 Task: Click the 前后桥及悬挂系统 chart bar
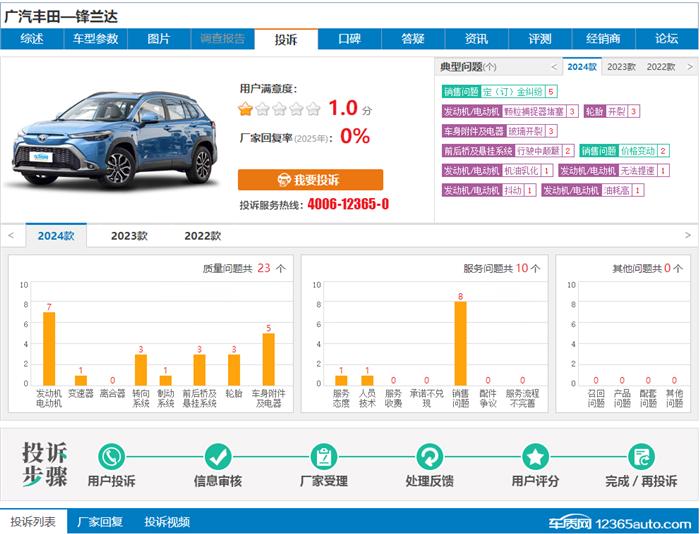pos(199,369)
